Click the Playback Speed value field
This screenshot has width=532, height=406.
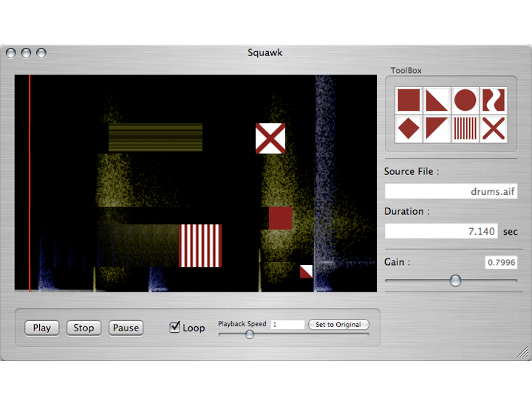(287, 324)
